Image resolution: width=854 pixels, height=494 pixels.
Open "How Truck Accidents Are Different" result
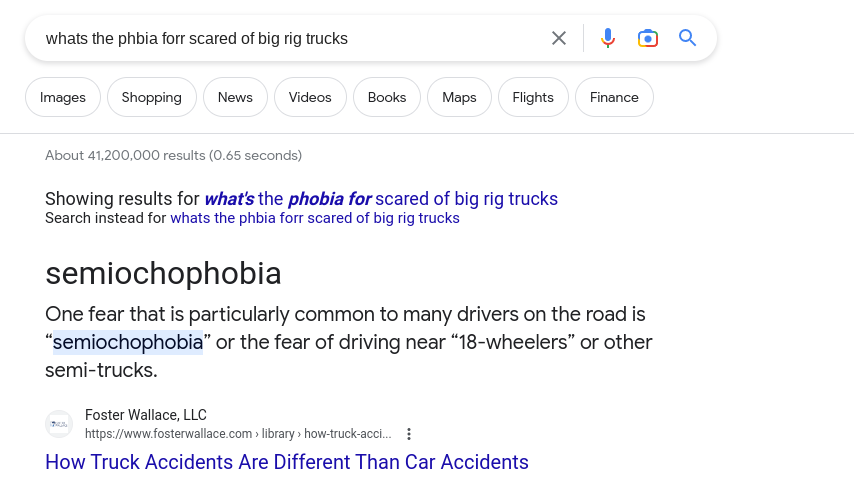(x=286, y=462)
